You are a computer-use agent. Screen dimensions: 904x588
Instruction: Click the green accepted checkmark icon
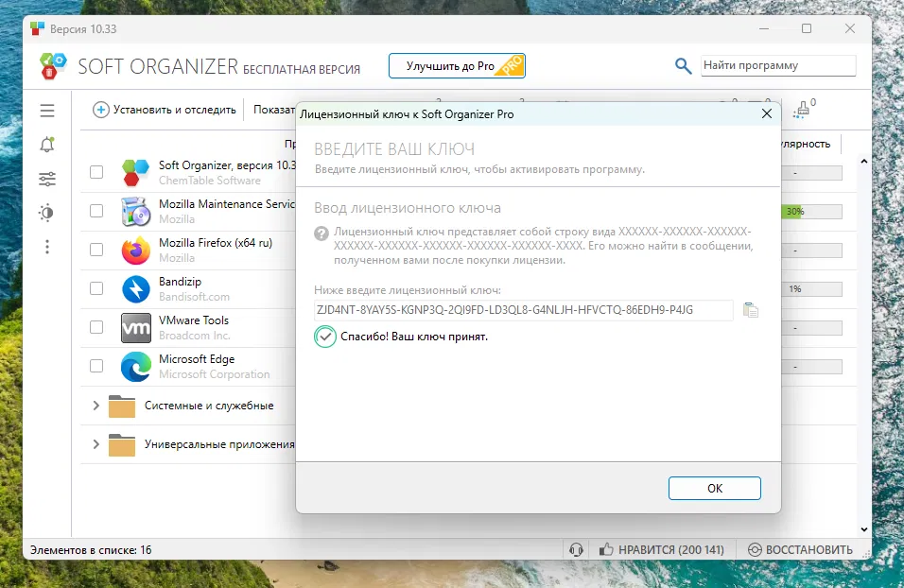(325, 337)
